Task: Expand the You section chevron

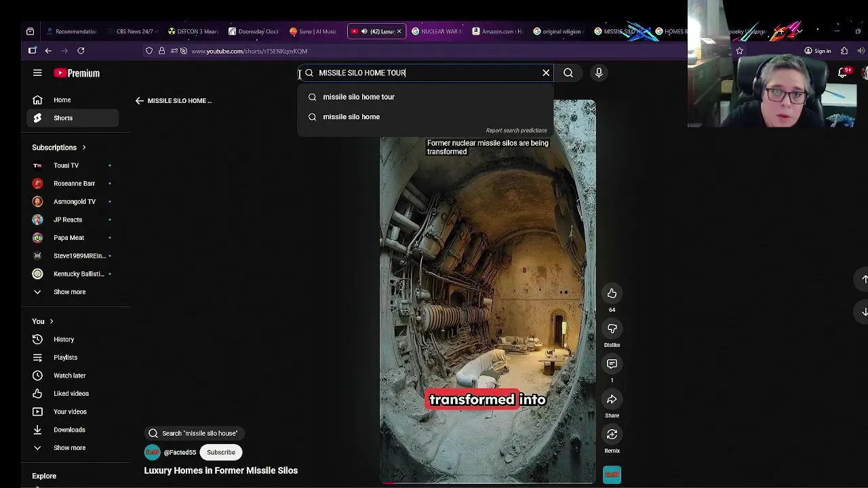Action: 51,321
